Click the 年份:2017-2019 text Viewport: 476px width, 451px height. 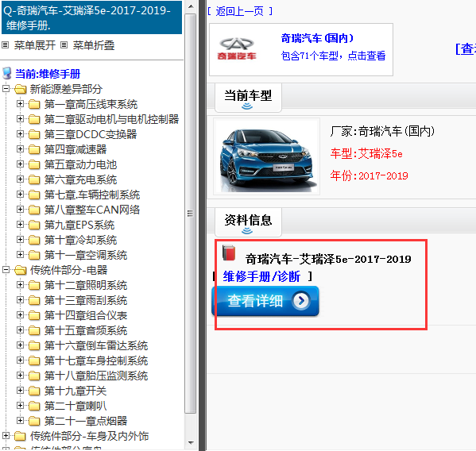point(370,175)
